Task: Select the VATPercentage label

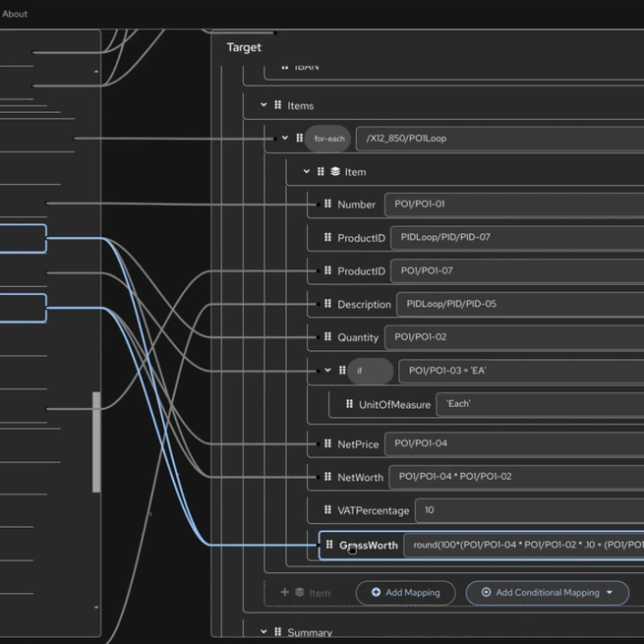Action: (x=373, y=510)
